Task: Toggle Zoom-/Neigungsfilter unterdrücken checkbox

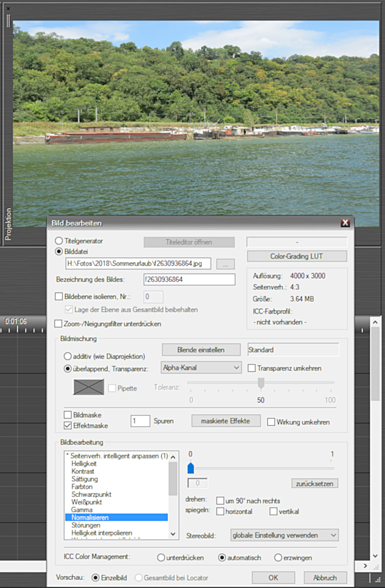Action: click(59, 324)
